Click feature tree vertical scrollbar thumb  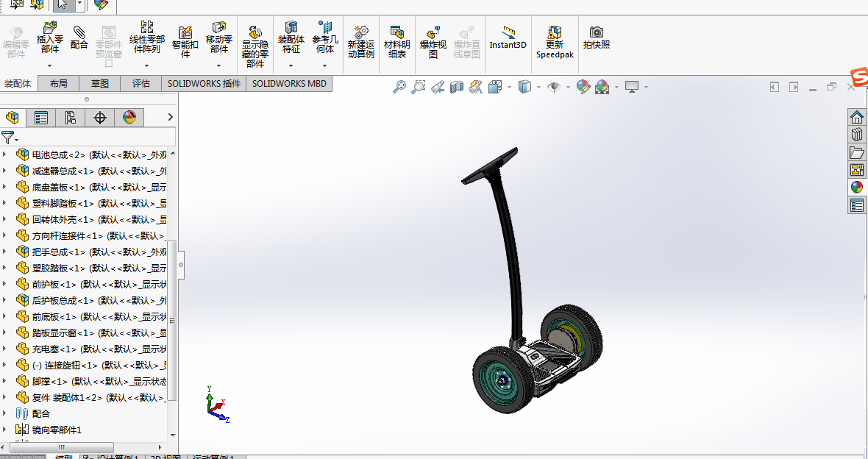[172, 320]
